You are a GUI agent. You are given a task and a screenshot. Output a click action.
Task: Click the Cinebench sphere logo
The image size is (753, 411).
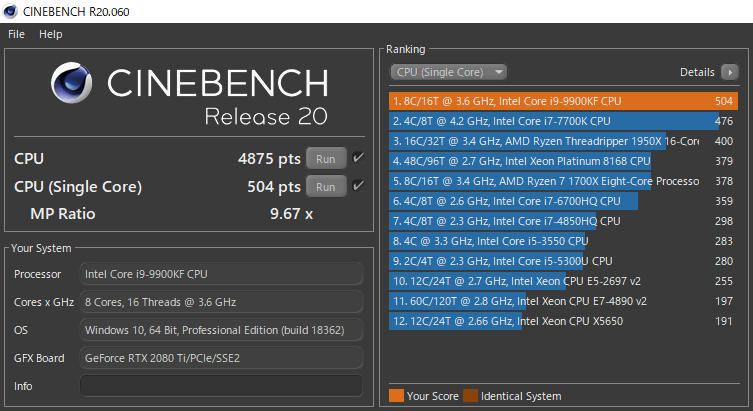pos(72,83)
